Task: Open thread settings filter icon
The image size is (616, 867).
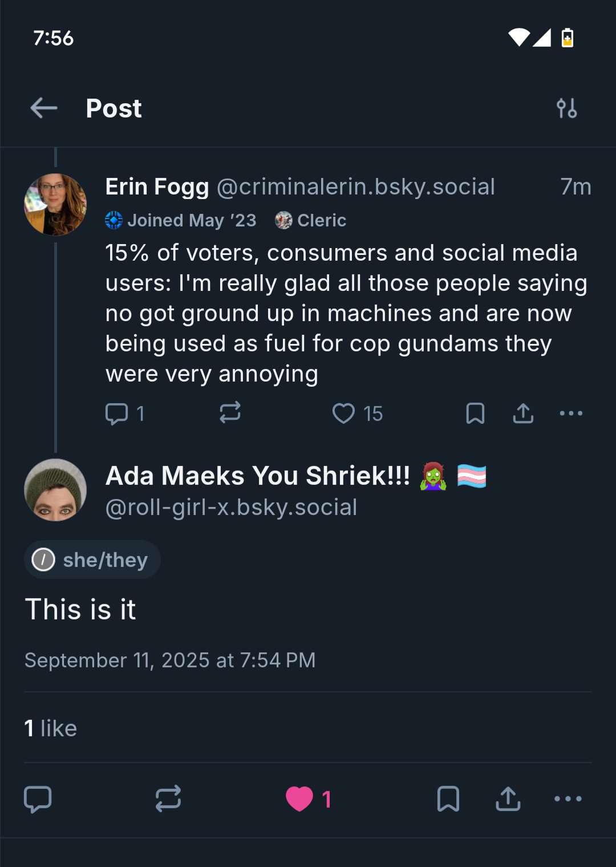Action: pos(566,108)
